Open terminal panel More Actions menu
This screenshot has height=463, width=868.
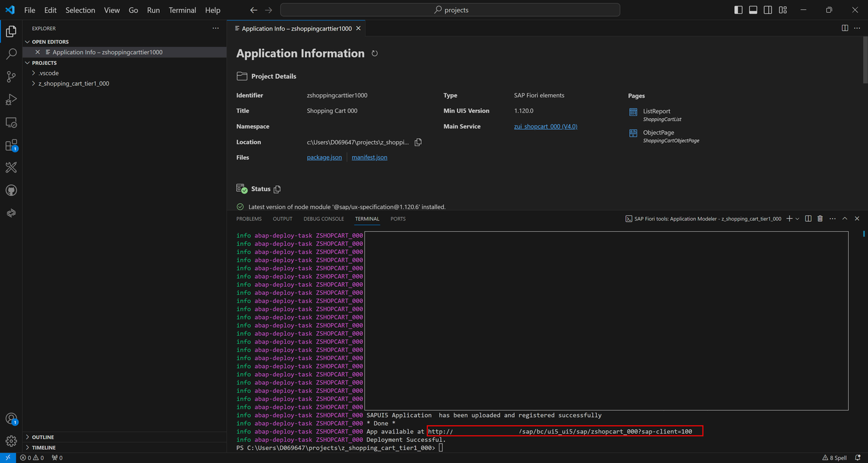point(832,219)
